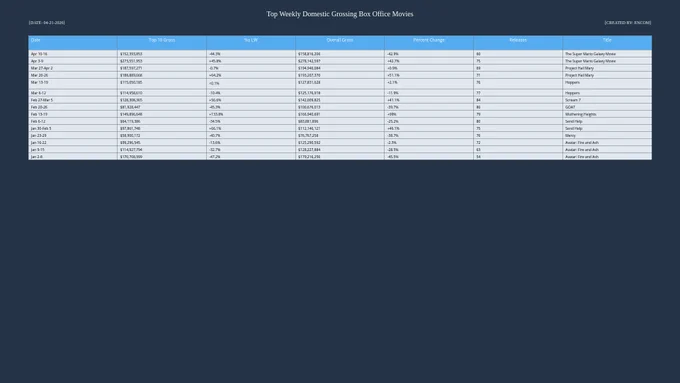Select the Jan 23-29 date cell
Viewport: 680px width, 383px height.
(73, 135)
